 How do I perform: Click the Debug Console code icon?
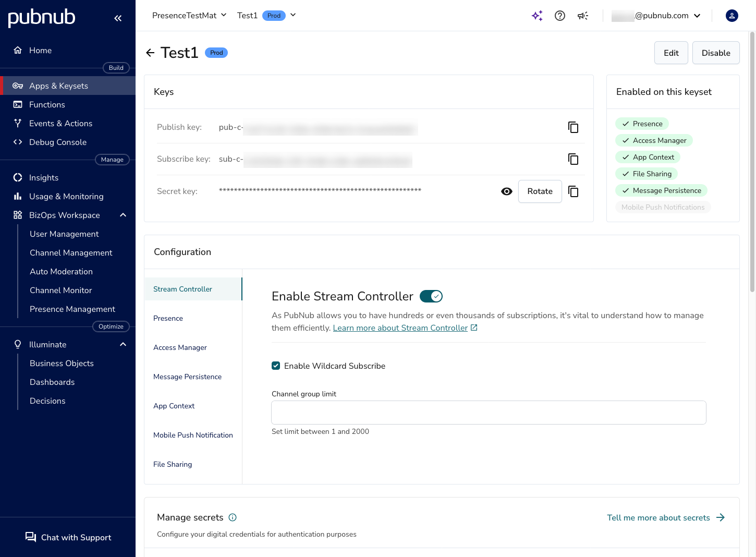(x=18, y=142)
